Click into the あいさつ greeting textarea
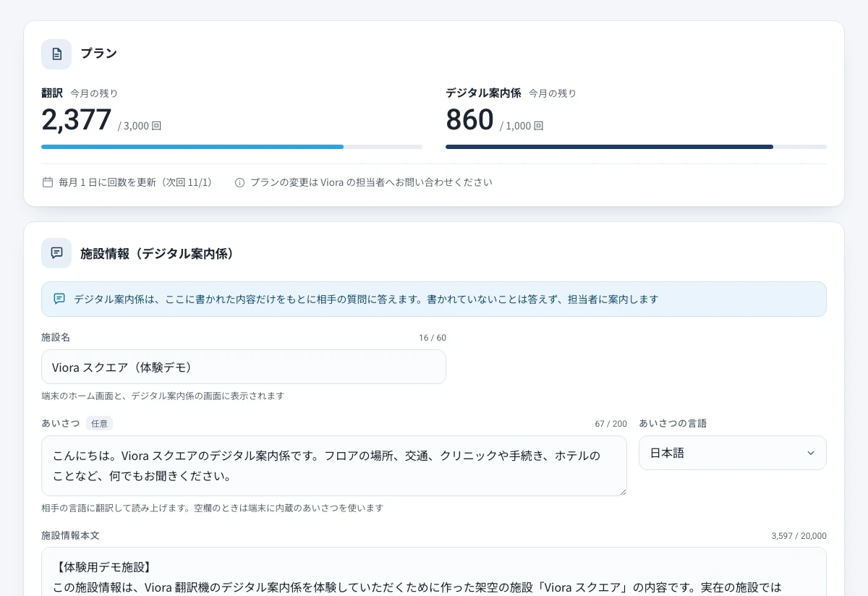Image resolution: width=868 pixels, height=596 pixels. [333, 466]
